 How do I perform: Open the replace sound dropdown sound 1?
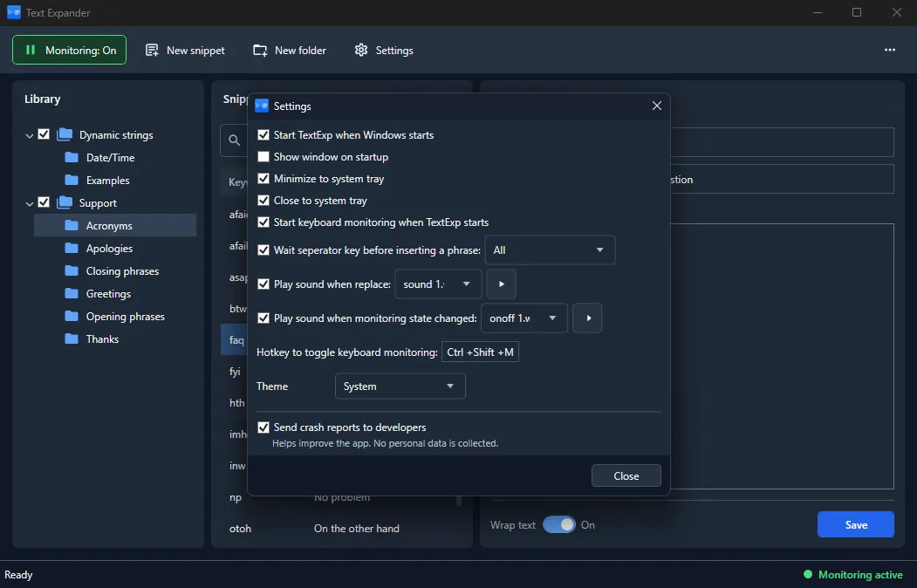[438, 284]
